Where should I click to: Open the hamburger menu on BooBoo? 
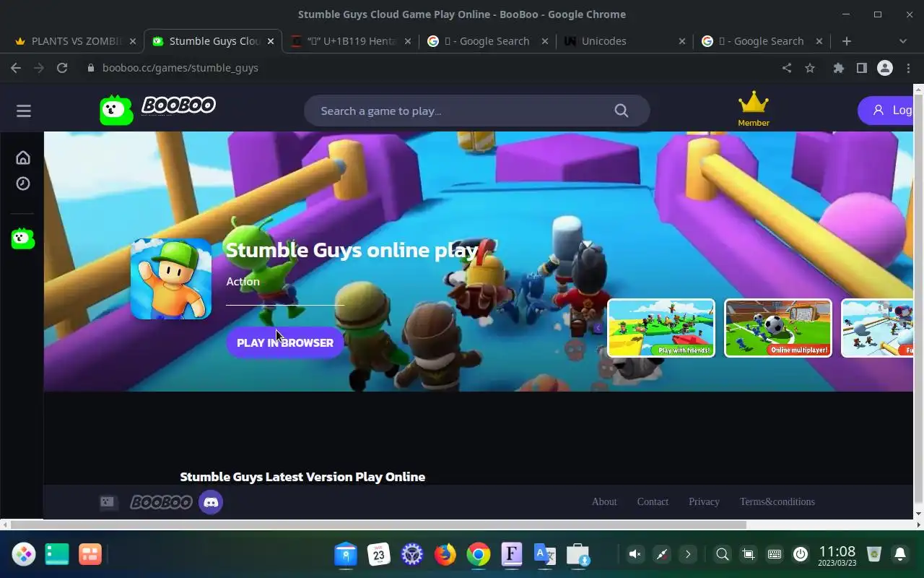[24, 111]
